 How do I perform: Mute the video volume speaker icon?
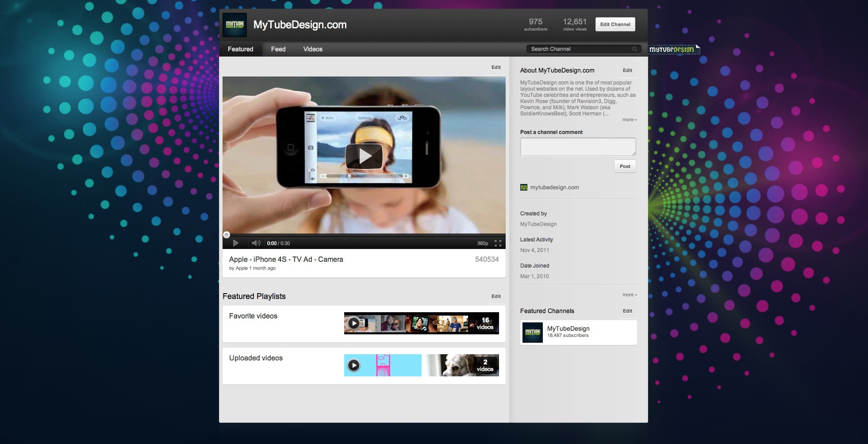(256, 243)
